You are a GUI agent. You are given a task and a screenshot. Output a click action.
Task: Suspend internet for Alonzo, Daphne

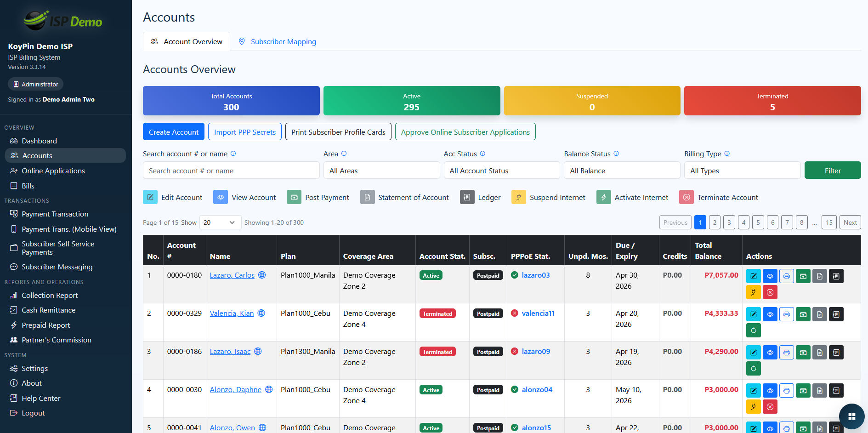tap(754, 406)
